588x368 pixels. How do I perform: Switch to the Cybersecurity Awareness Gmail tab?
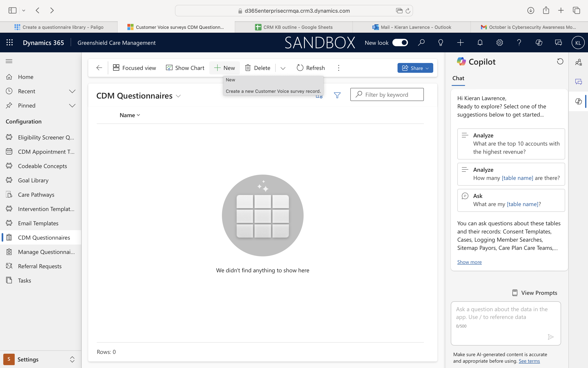coord(529,27)
